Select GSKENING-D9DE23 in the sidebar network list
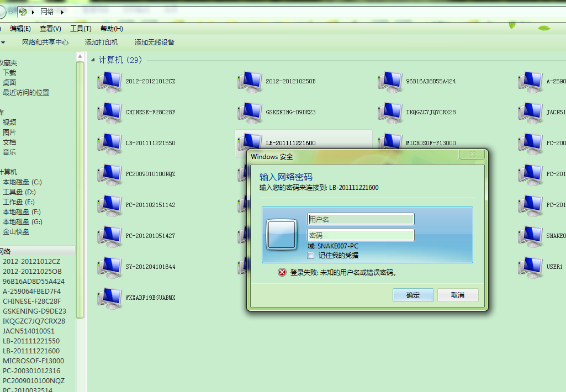The image size is (566, 392). pos(34,311)
